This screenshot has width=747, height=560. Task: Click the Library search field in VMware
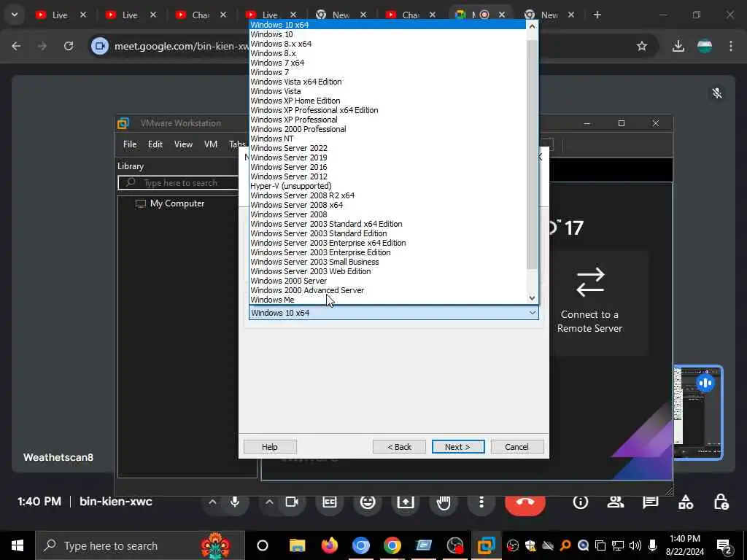coord(179,183)
